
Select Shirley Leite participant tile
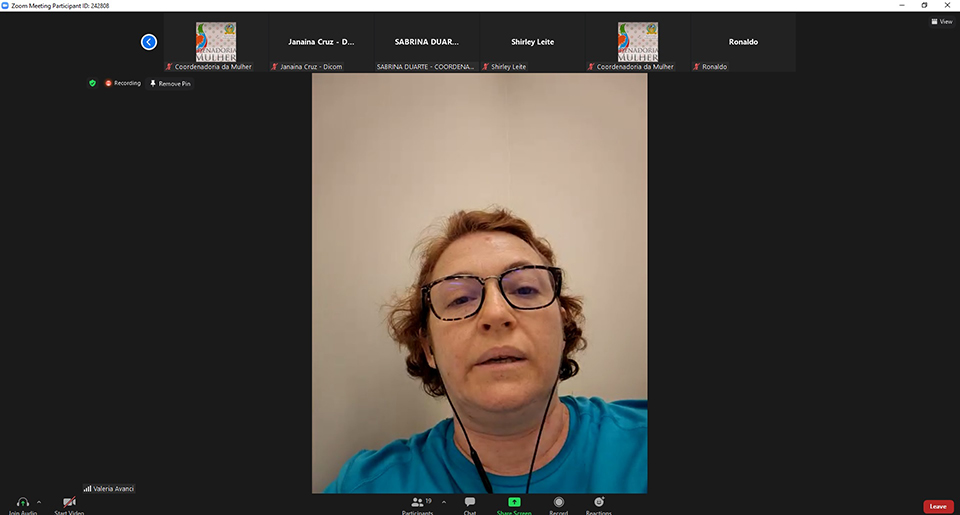(531, 42)
